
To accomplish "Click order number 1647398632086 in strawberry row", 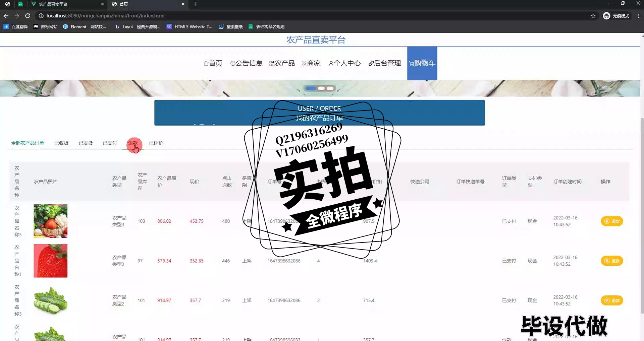I will coord(284,261).
